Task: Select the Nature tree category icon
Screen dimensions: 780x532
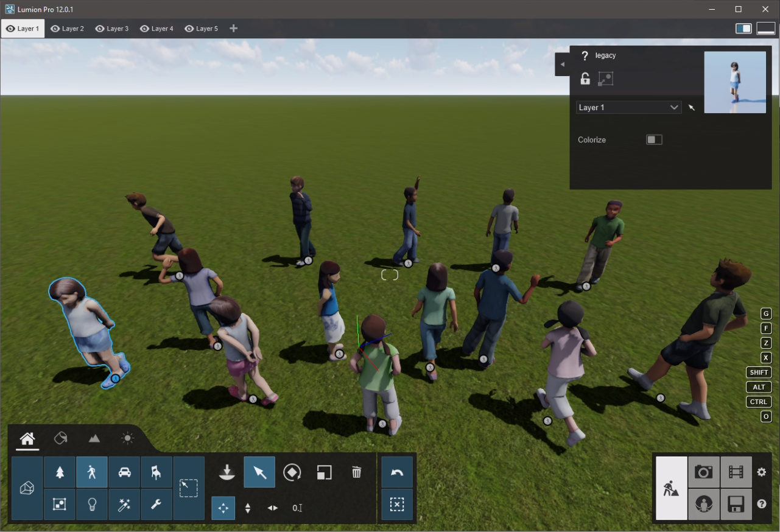Action: pyautogui.click(x=60, y=472)
